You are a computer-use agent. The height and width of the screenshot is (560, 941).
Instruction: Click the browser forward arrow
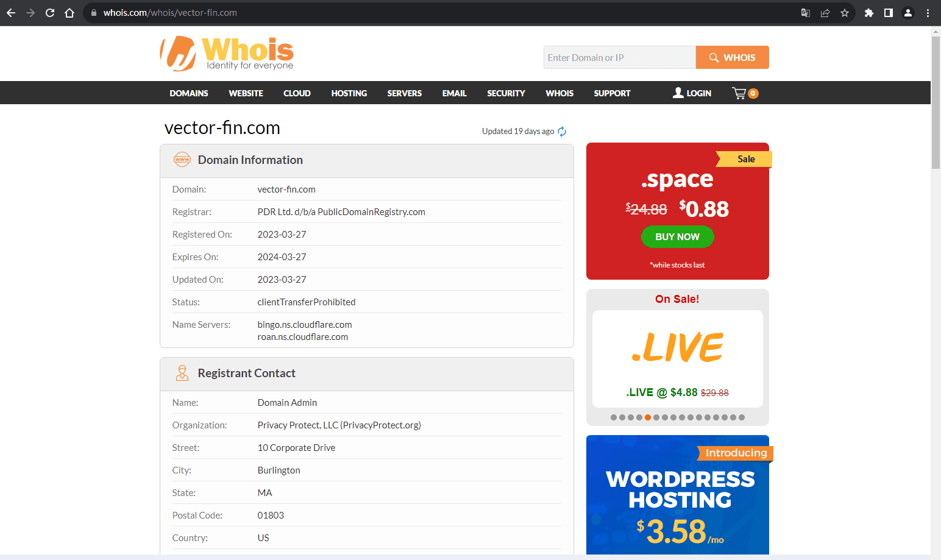click(30, 13)
